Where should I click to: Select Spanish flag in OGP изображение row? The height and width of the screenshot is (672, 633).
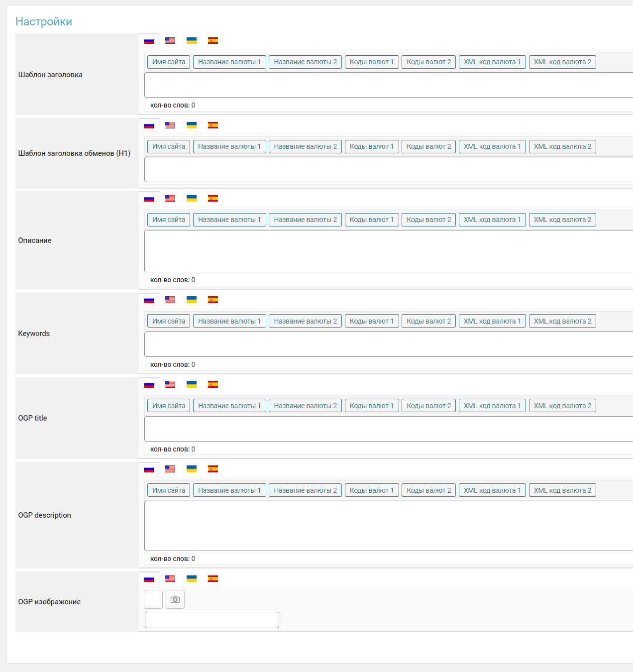(x=213, y=578)
